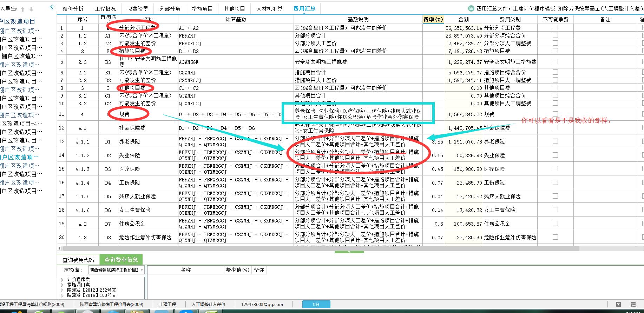The width and height of the screenshot is (644, 313).
Task: Click the move down arrow icon
Action: pyautogui.click(x=31, y=9)
